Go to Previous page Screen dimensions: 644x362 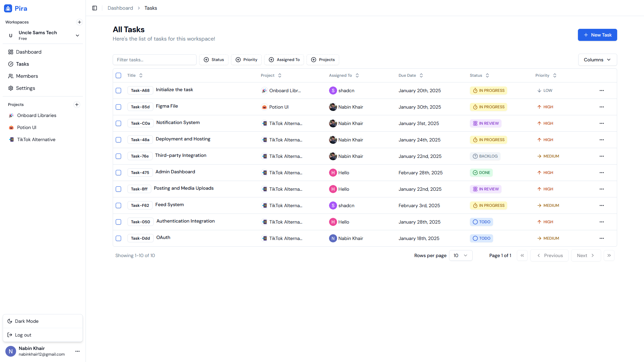point(549,255)
